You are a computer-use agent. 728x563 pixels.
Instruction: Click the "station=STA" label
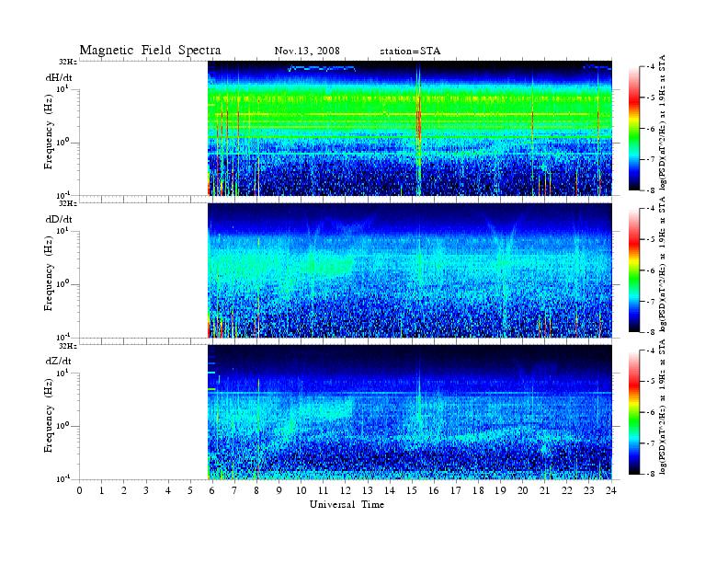point(410,52)
